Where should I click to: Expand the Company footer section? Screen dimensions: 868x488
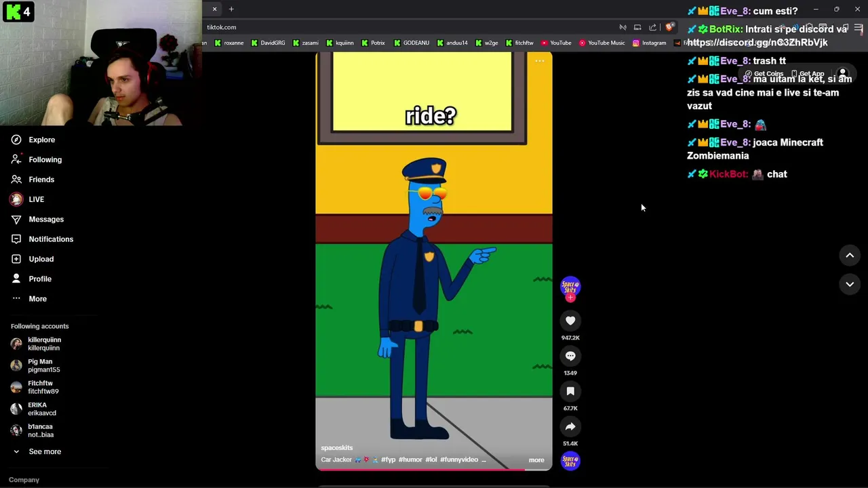pyautogui.click(x=24, y=480)
